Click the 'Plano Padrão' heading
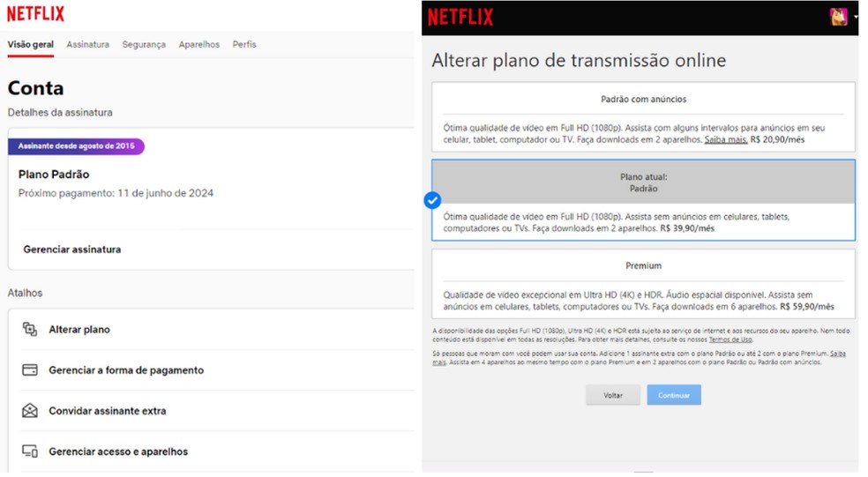Screen dimensions: 868x477 click(x=54, y=175)
